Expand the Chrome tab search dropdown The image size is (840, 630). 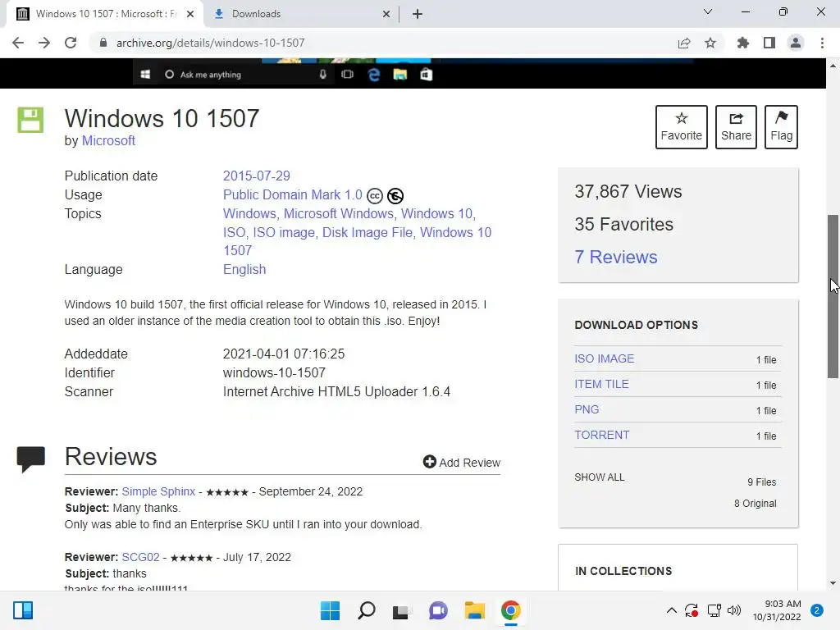tap(708, 11)
